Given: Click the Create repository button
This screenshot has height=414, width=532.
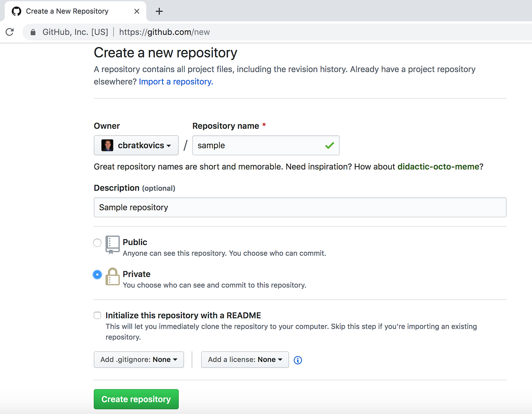Looking at the screenshot, I should [136, 399].
